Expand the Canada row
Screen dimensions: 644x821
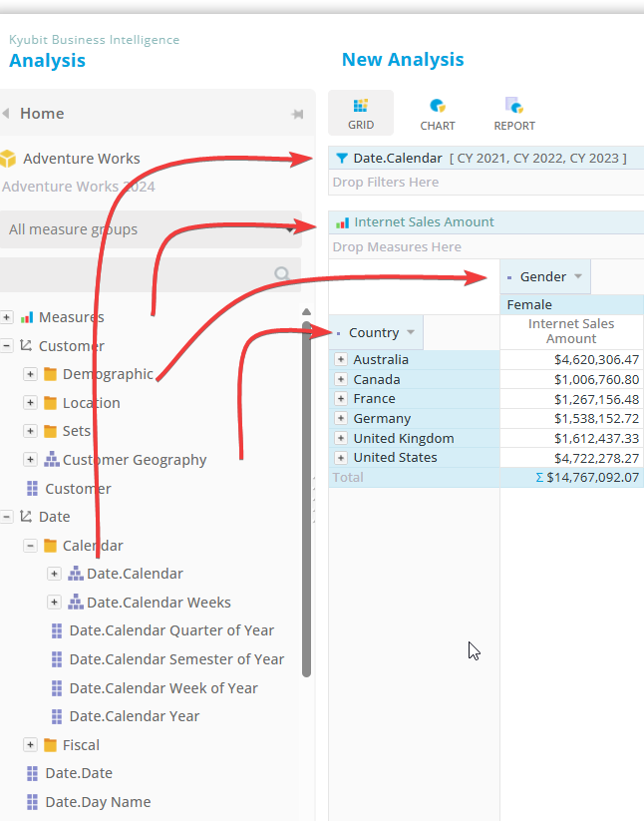(341, 379)
